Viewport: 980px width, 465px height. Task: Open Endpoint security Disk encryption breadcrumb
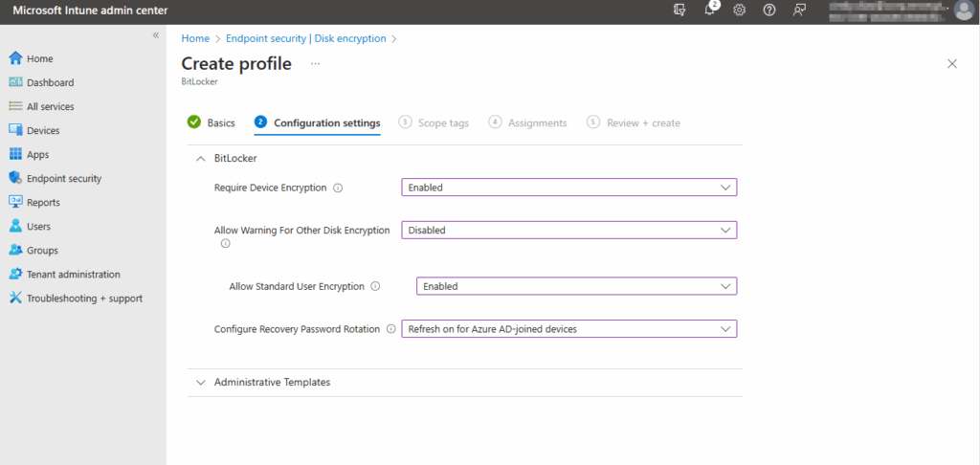[306, 38]
